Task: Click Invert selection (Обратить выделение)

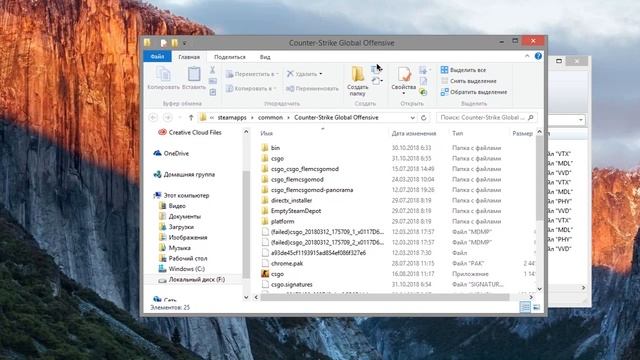Action: [x=474, y=92]
